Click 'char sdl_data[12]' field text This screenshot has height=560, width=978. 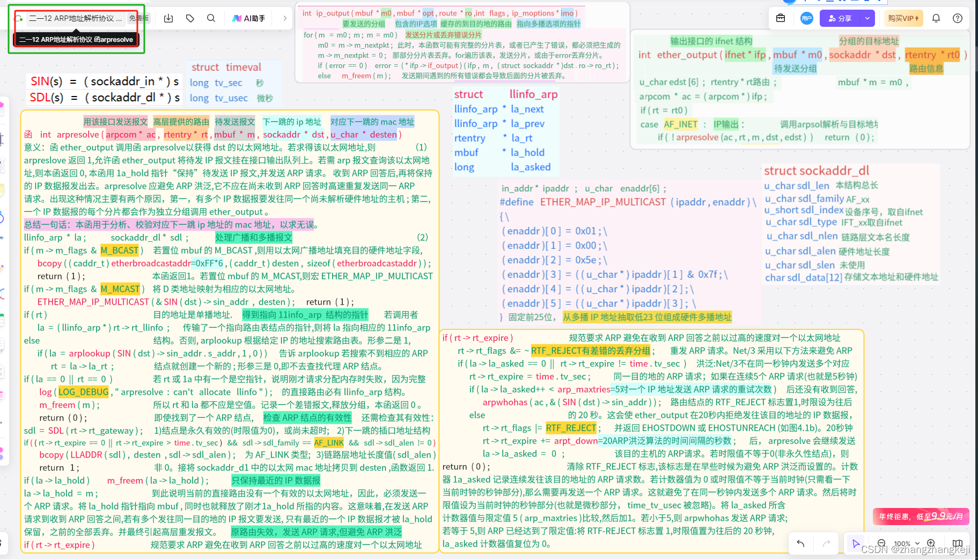tap(804, 277)
